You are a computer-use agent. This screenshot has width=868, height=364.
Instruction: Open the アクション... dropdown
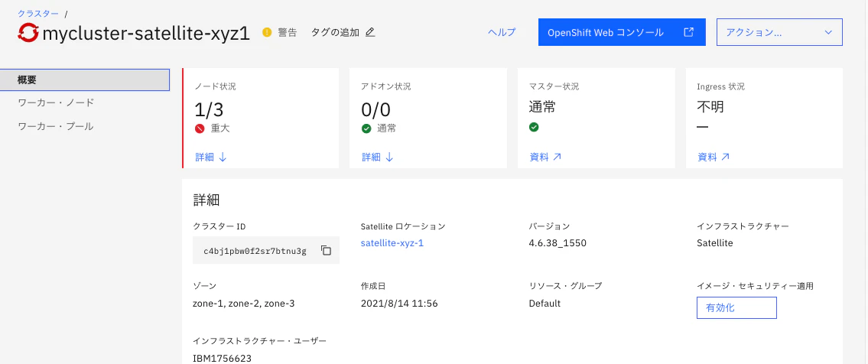click(x=779, y=32)
